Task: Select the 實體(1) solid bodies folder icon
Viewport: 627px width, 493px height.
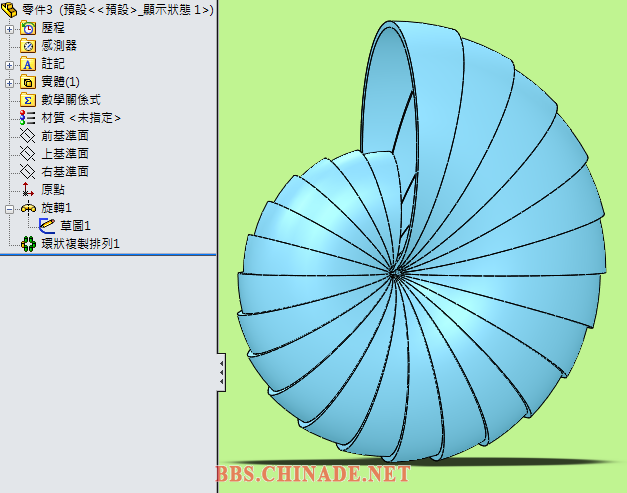Action: click(x=28, y=82)
